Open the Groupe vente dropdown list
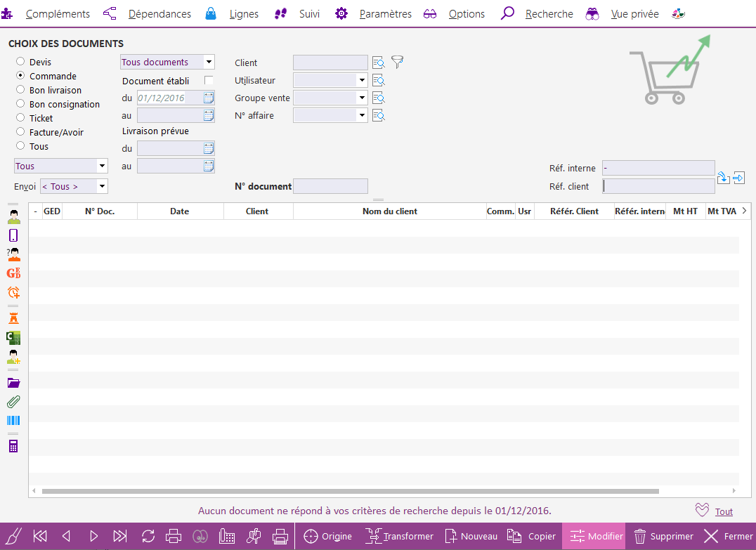The width and height of the screenshot is (756, 550). (362, 98)
